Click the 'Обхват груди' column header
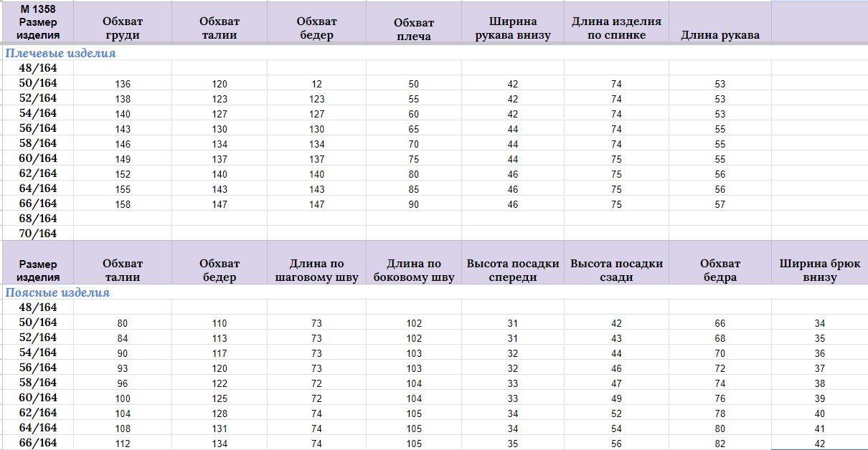The image size is (868, 450). coord(123,28)
